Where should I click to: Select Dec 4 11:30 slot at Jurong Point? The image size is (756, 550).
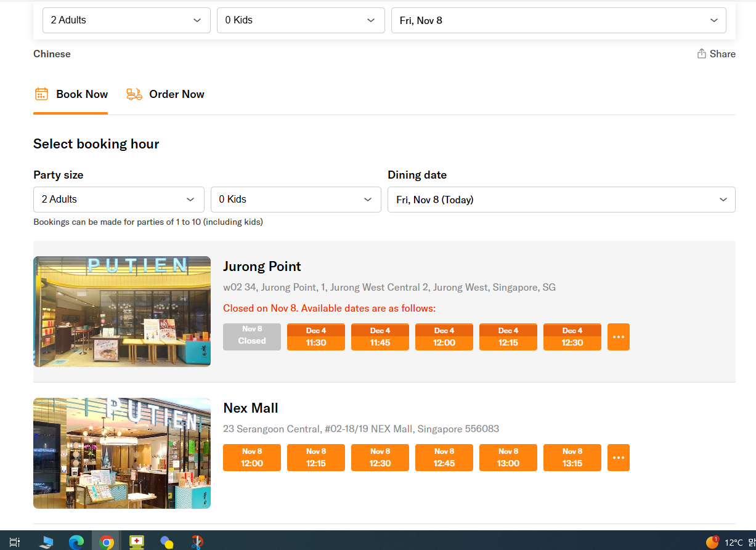[316, 337]
